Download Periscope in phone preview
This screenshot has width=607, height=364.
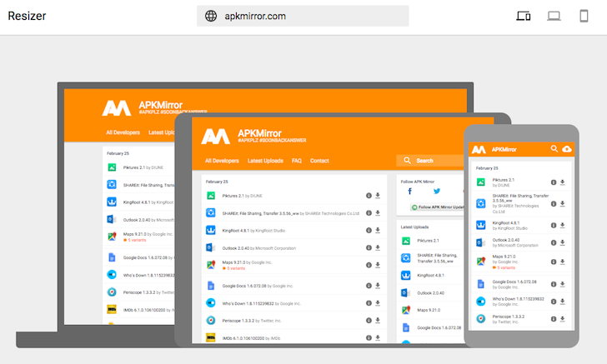tap(563, 319)
